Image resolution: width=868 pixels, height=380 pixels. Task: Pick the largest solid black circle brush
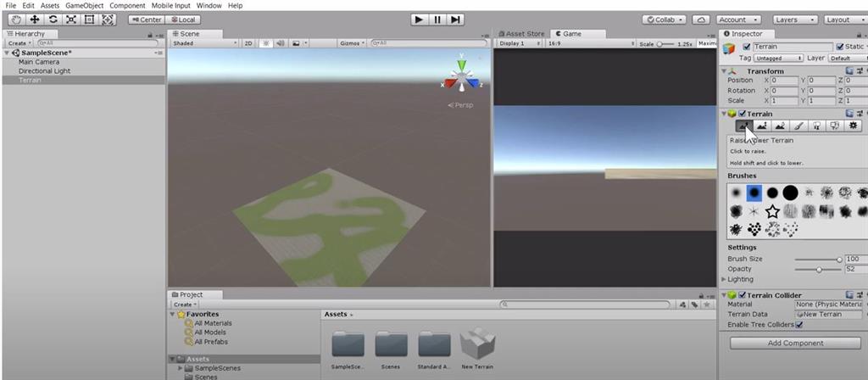[790, 193]
